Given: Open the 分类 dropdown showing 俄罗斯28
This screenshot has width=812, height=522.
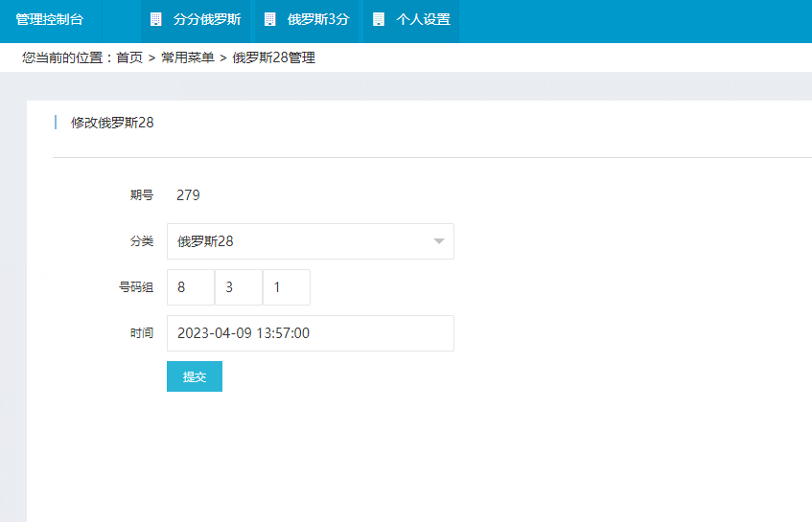Looking at the screenshot, I should click(x=297, y=241).
